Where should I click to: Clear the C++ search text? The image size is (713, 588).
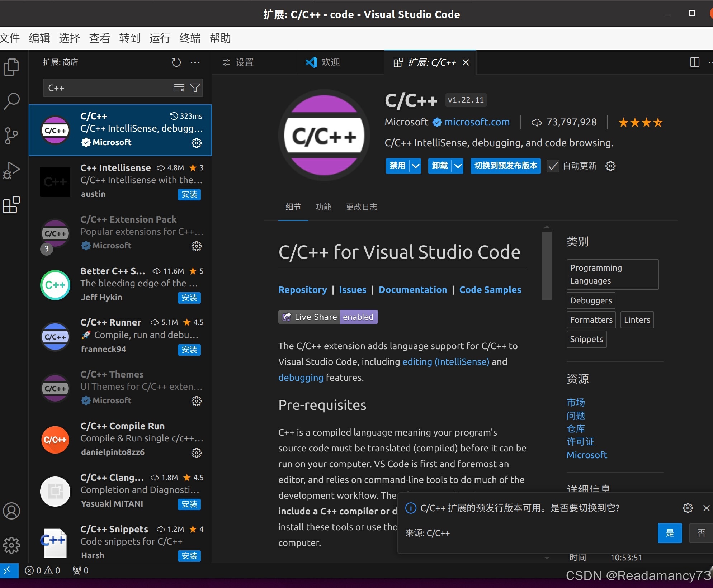179,88
